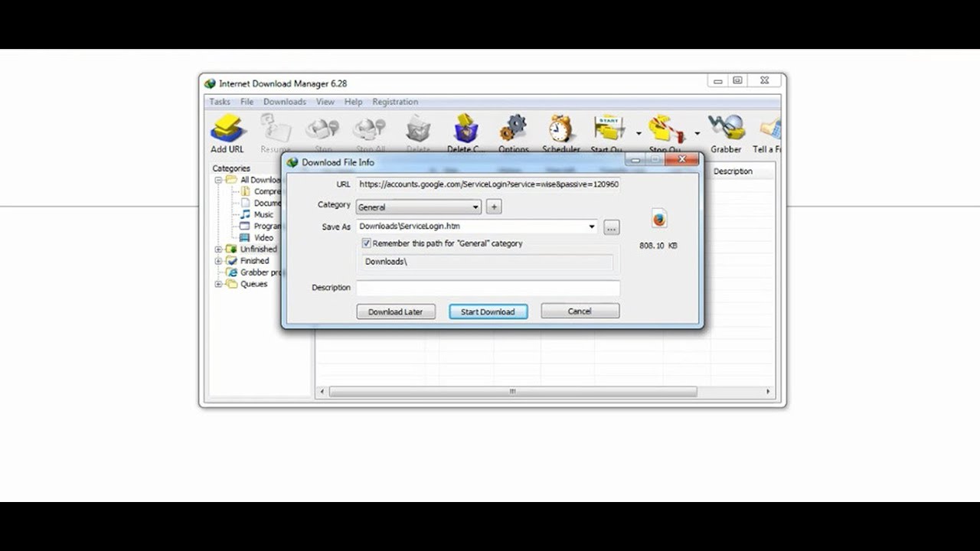980x551 pixels.
Task: Click the Downloads\ remembered path text
Action: pyautogui.click(x=386, y=262)
